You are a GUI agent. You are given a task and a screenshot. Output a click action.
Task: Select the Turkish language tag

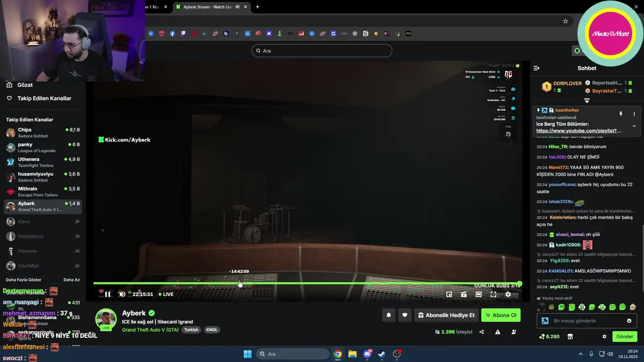[191, 330]
